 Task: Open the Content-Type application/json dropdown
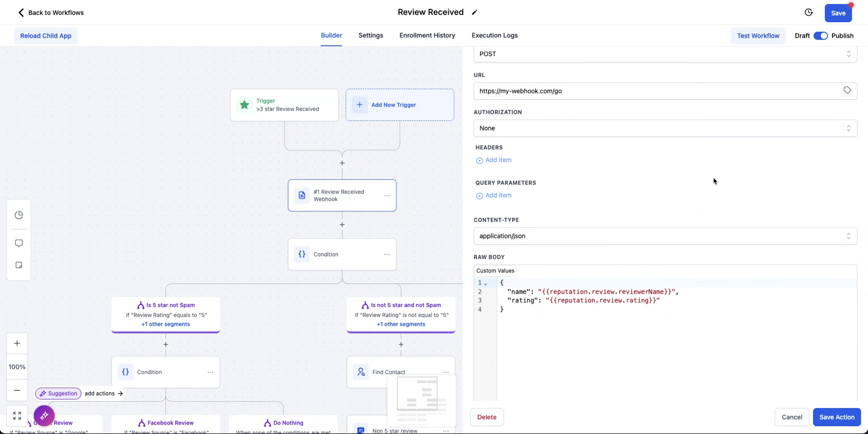665,236
